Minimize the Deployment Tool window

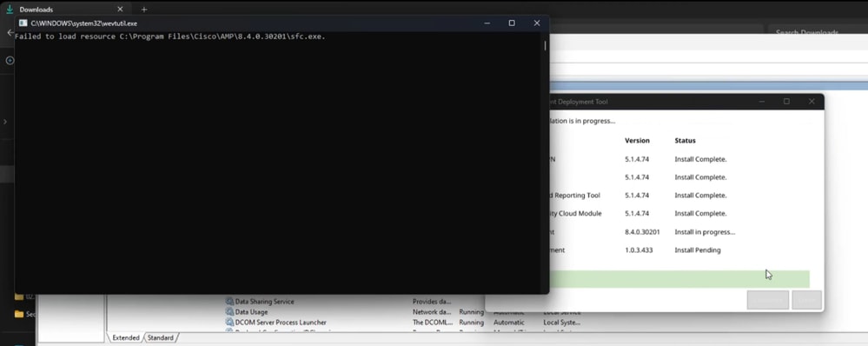(x=762, y=102)
